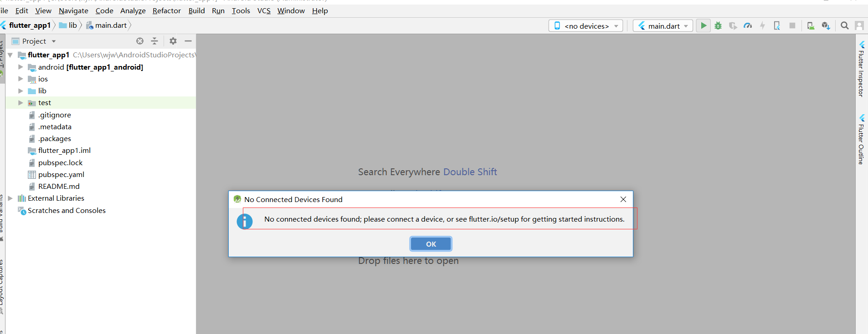
Task: Expand the ios folder arrow
Action: [21, 79]
